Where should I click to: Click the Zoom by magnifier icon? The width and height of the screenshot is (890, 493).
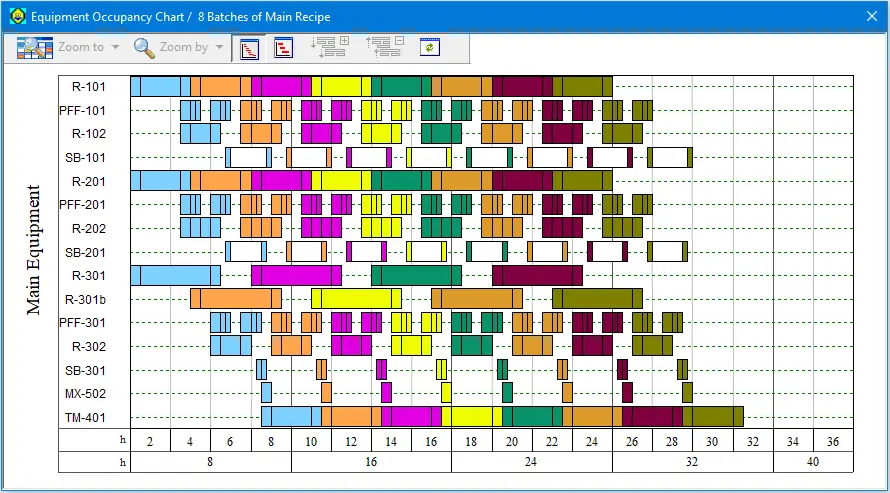(144, 47)
